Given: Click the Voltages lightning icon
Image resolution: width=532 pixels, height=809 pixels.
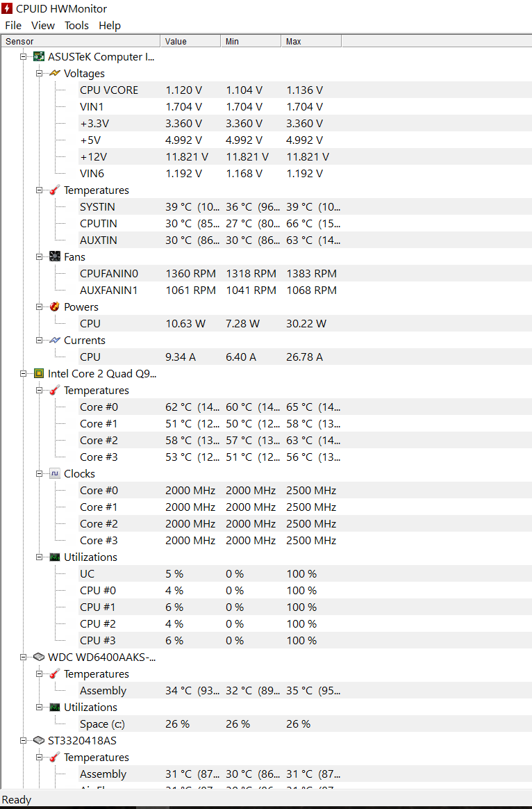Looking at the screenshot, I should (55, 73).
